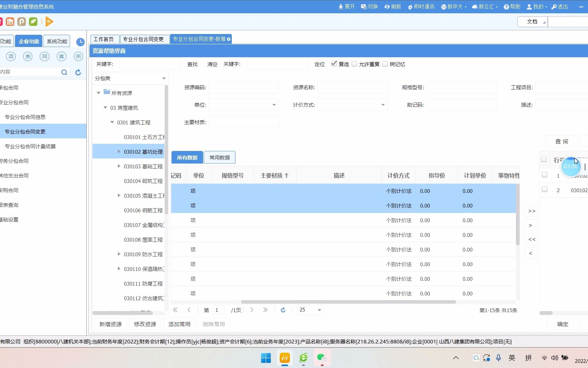
Task: Click the 新增资源 button
Action: [x=110, y=324]
